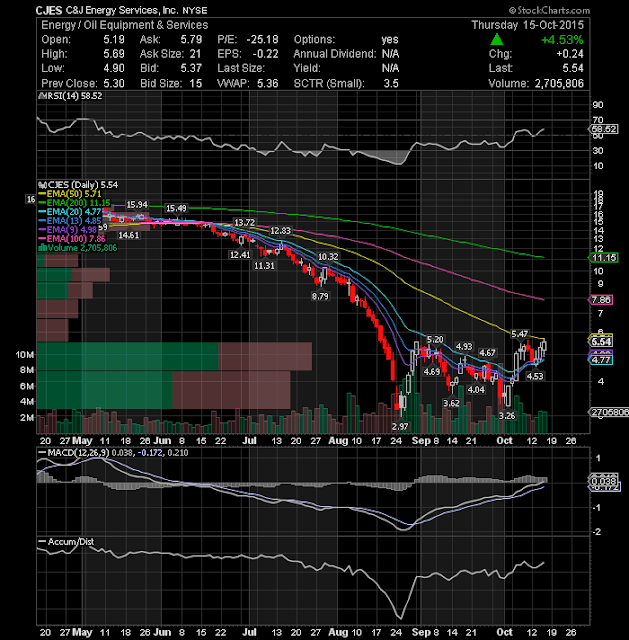629x640 pixels.
Task: Click the 15.49 price peak label
Action: tap(176, 208)
